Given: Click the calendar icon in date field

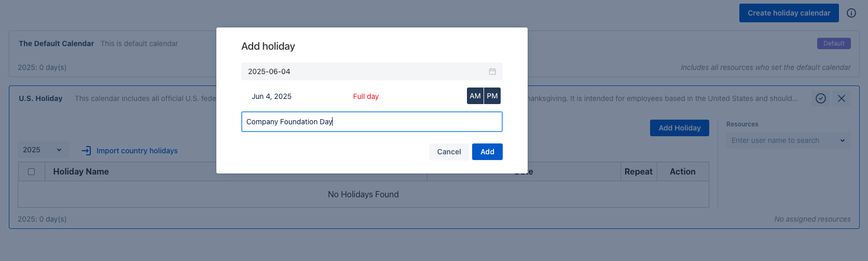Looking at the screenshot, I should (492, 71).
